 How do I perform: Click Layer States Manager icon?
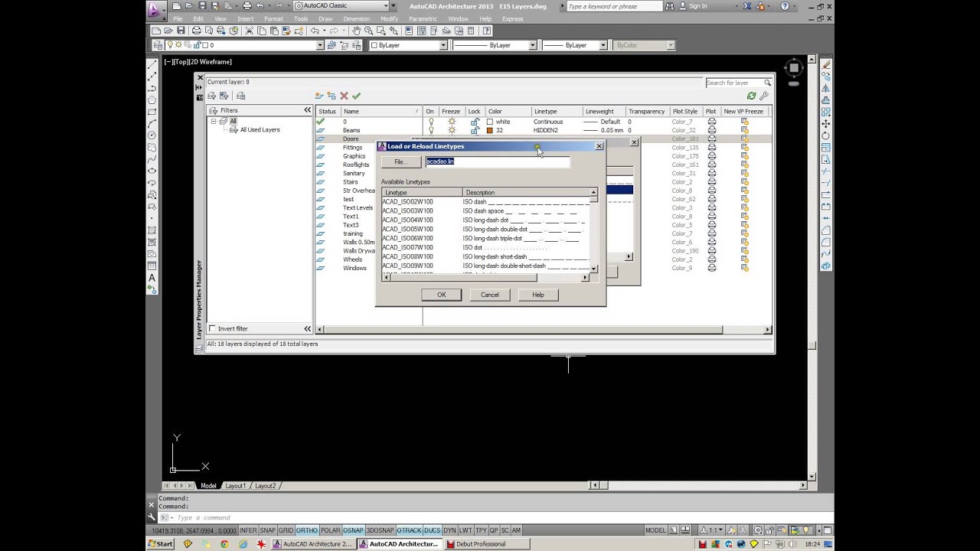[240, 96]
